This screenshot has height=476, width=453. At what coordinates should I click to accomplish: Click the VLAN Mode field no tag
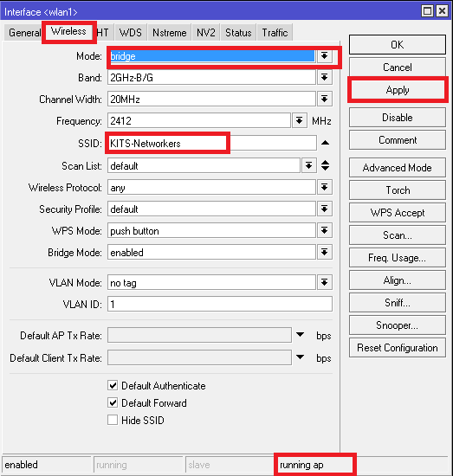click(211, 283)
